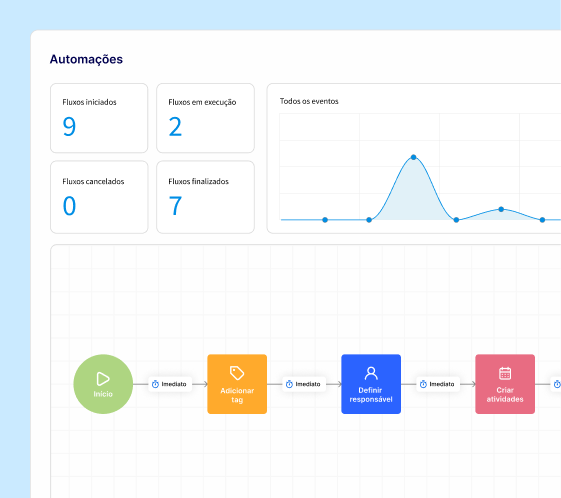Image resolution: width=561 pixels, height=498 pixels.
Task: Click the number 2 under Fluxos em execução
Action: 175,127
